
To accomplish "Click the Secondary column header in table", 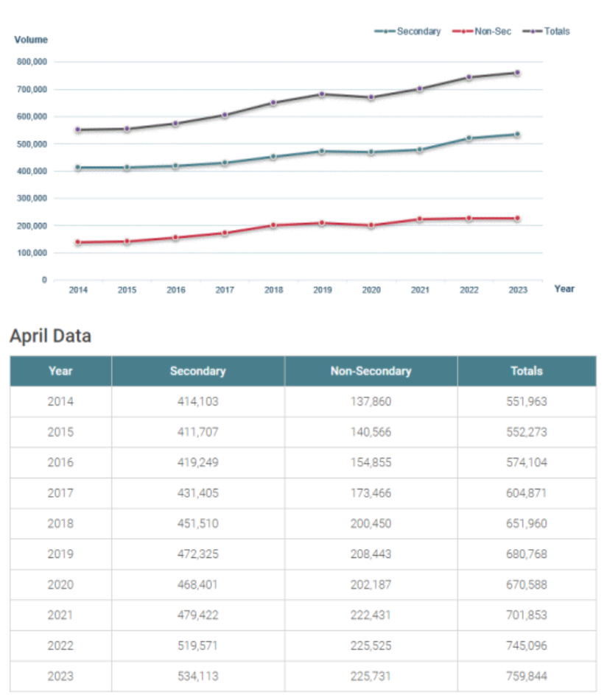I will (197, 371).
